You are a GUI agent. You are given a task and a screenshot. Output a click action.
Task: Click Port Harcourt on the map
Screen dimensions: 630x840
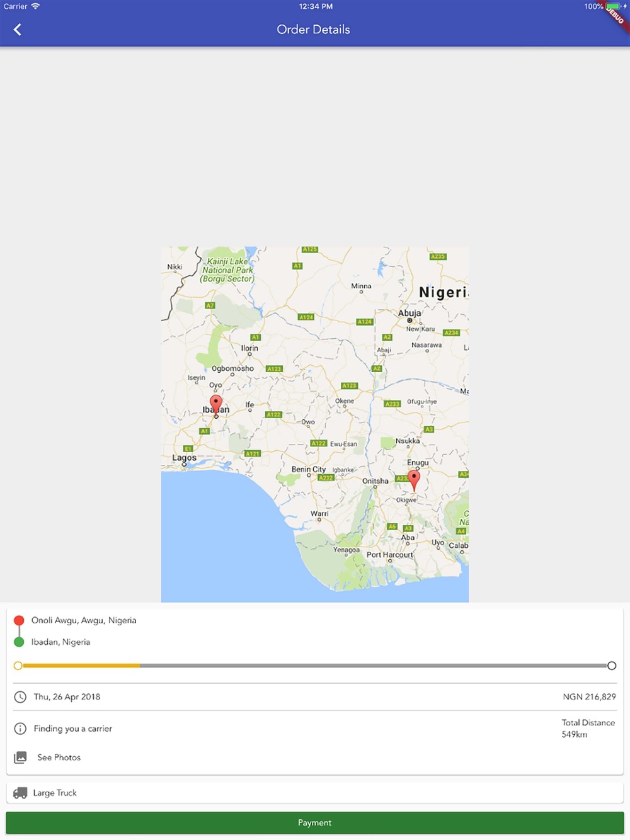pyautogui.click(x=390, y=555)
